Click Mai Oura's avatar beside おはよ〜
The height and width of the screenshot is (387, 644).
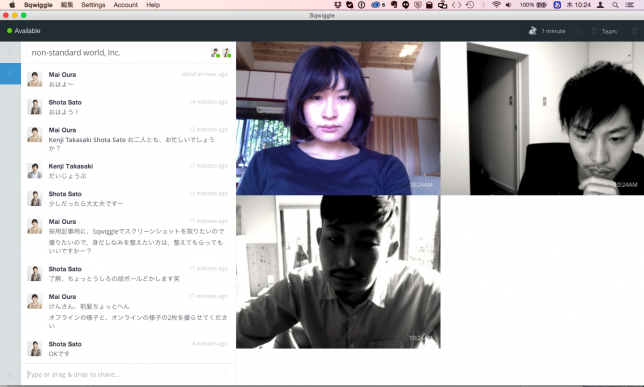(34, 79)
